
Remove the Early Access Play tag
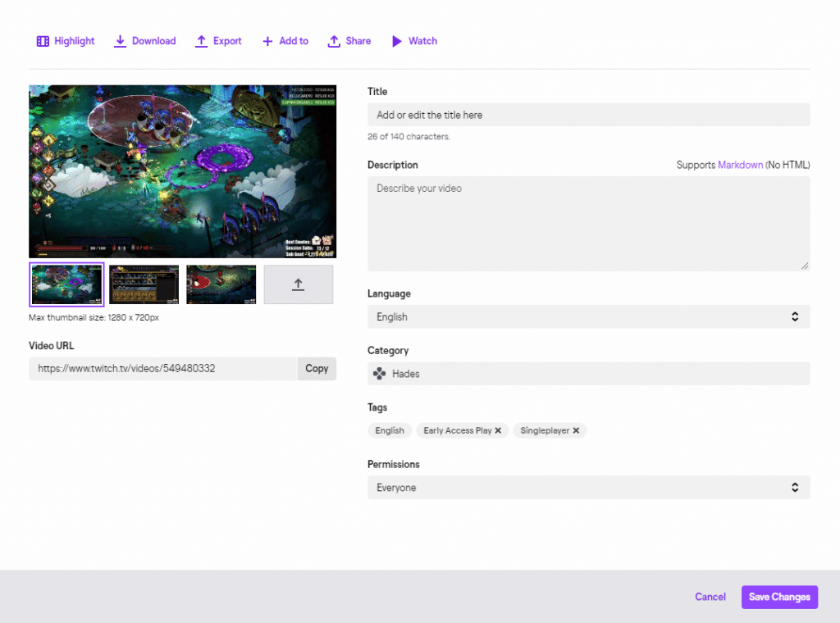[498, 430]
